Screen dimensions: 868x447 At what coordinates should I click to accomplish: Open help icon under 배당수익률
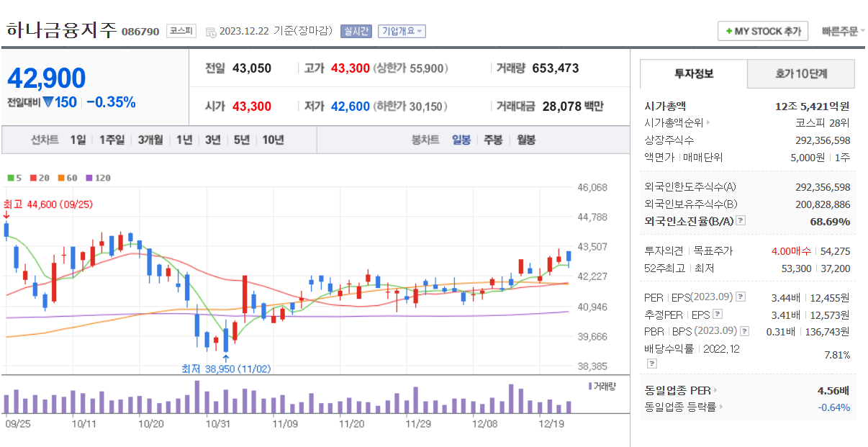pos(651,364)
